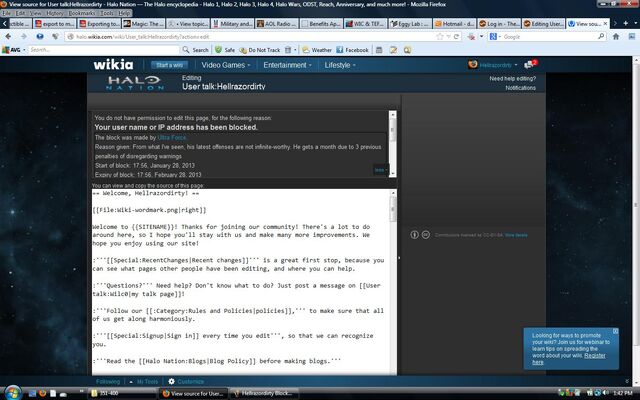Switch to the Military and tab
The height and width of the screenshot is (400, 640).
point(232,24)
